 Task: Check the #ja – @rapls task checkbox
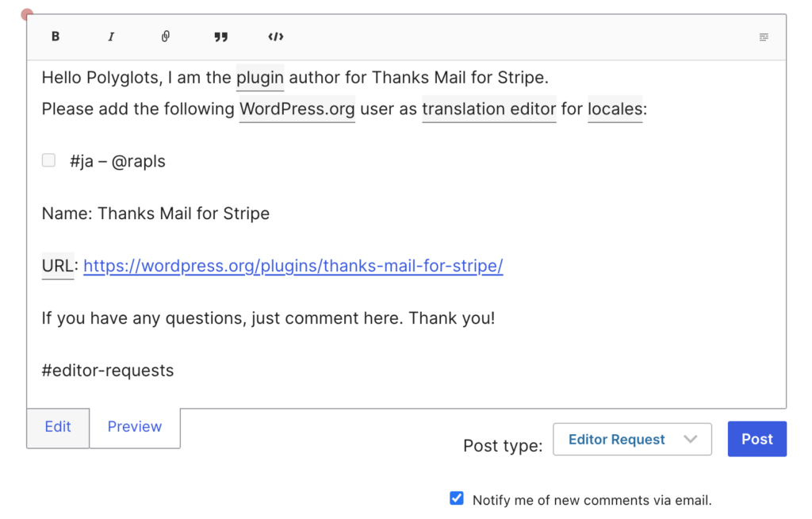click(x=49, y=160)
